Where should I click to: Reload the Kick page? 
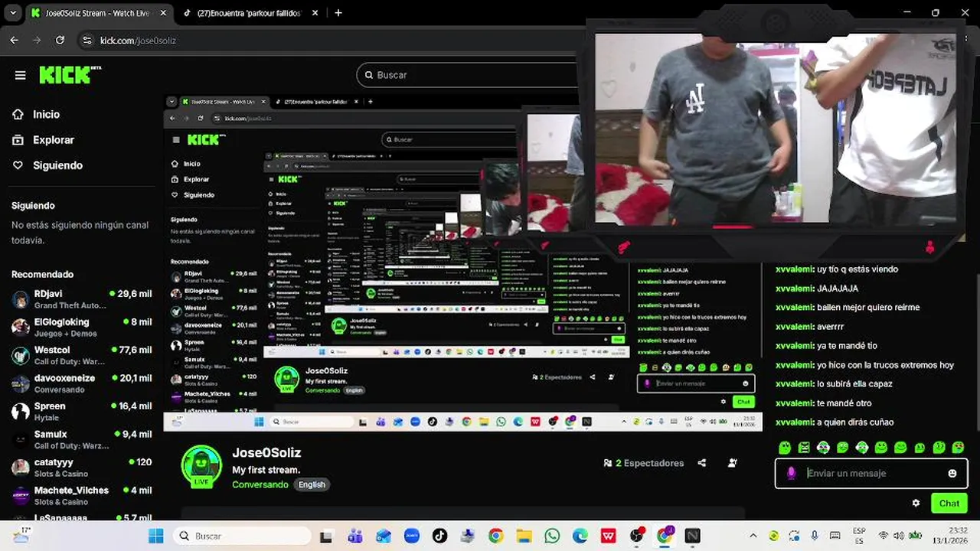pos(60,40)
